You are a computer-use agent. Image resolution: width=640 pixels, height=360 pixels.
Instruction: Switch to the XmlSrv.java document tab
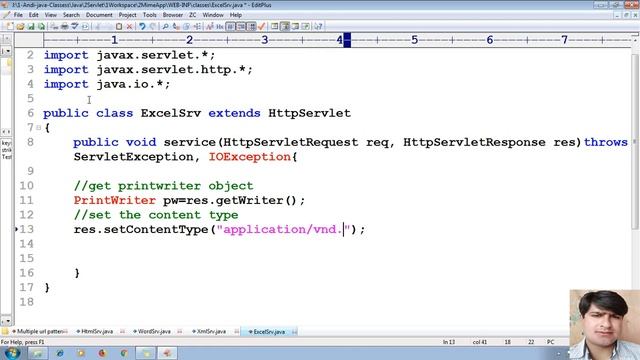[x=211, y=331]
